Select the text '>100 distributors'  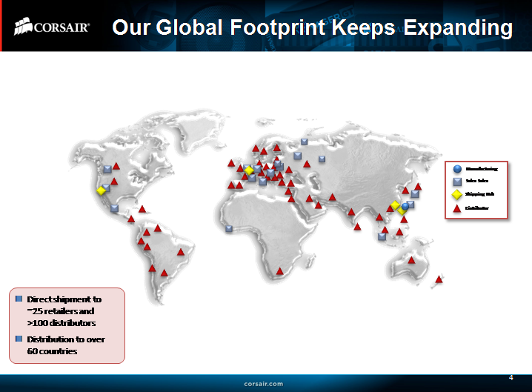61,323
